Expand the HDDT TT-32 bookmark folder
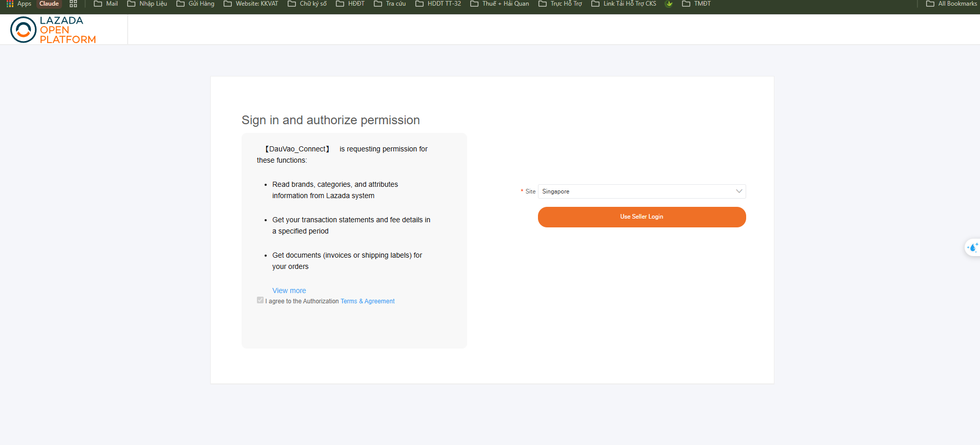 [x=438, y=4]
